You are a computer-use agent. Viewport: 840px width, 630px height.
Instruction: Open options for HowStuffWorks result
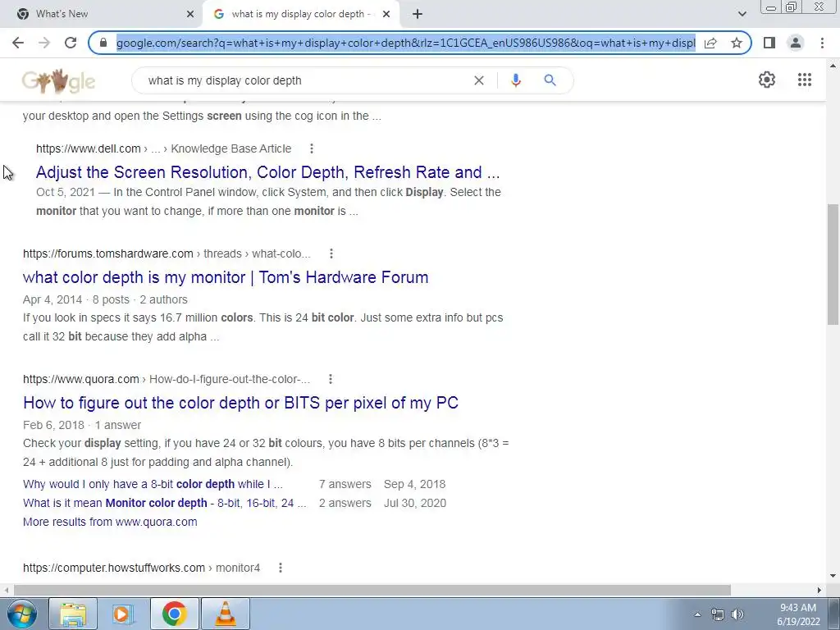point(281,568)
